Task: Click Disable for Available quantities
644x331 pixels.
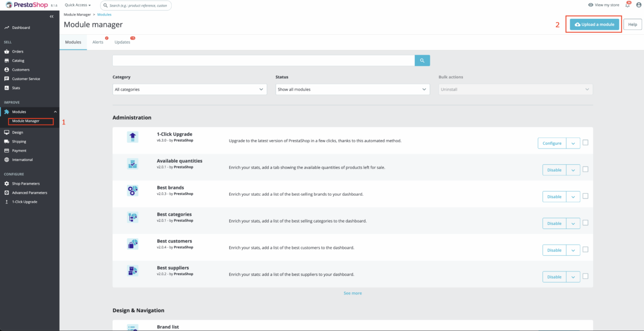Action: 554,170
